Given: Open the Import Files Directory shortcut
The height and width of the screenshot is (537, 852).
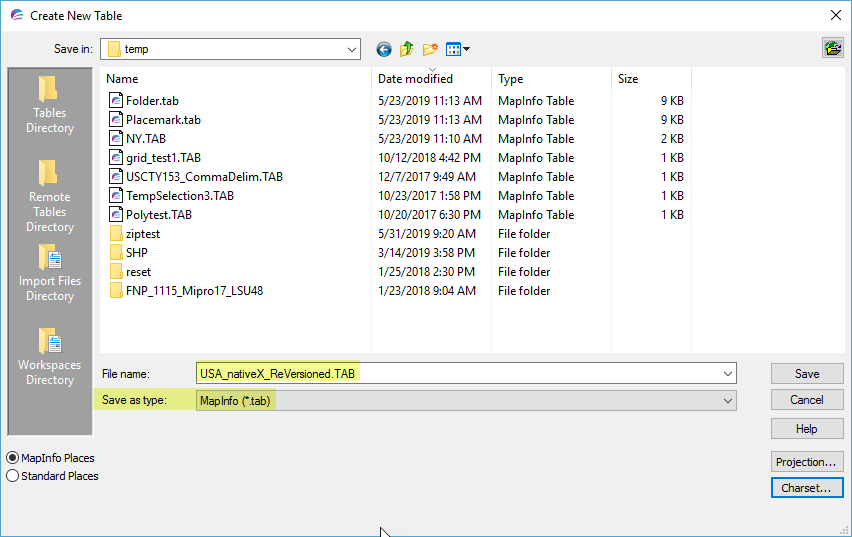Looking at the screenshot, I should [x=49, y=273].
